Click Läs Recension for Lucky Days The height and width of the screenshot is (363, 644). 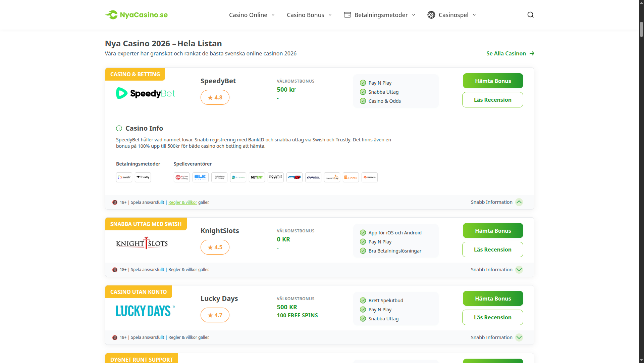point(492,317)
